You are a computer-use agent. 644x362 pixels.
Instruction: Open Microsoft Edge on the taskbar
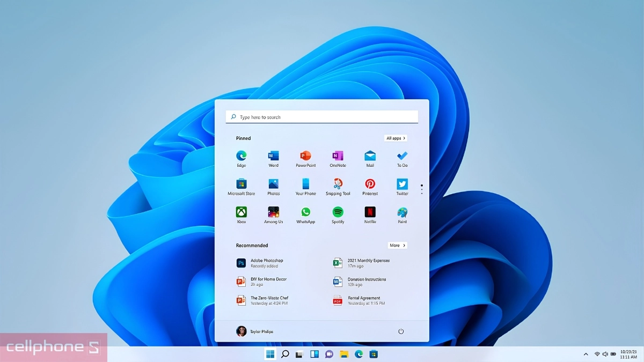pos(358,354)
